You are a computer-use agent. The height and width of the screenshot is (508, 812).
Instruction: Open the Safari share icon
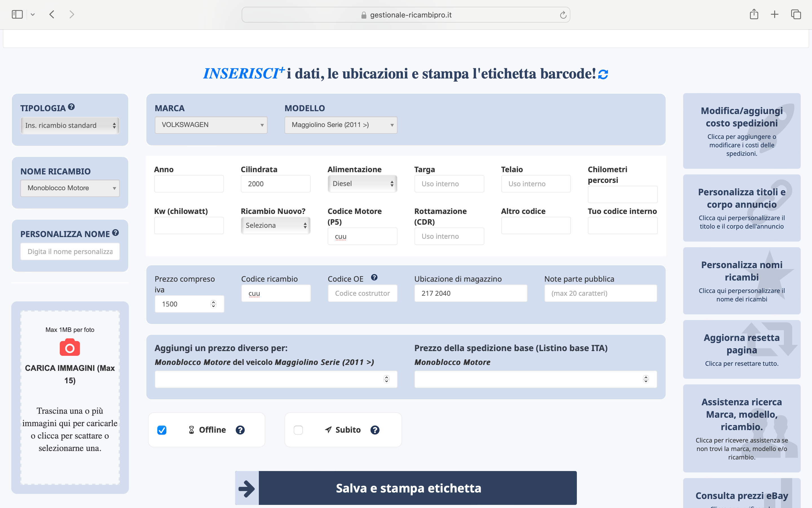[754, 14]
